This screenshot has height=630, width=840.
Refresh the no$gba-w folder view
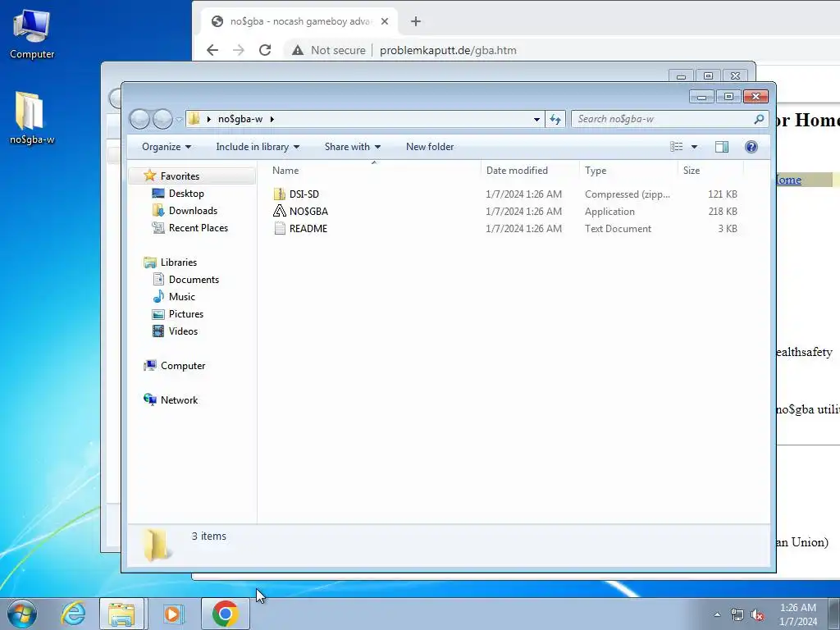[x=555, y=119]
